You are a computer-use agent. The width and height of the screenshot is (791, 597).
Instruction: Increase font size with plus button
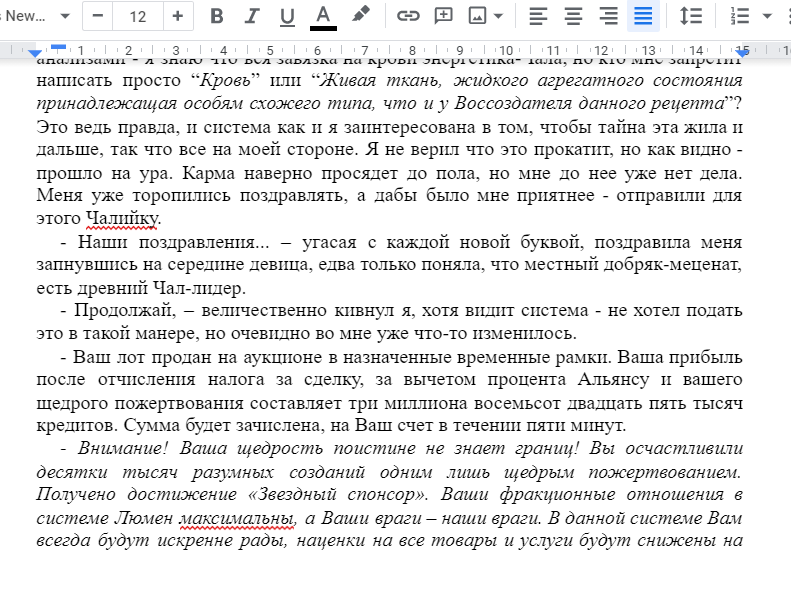(178, 16)
